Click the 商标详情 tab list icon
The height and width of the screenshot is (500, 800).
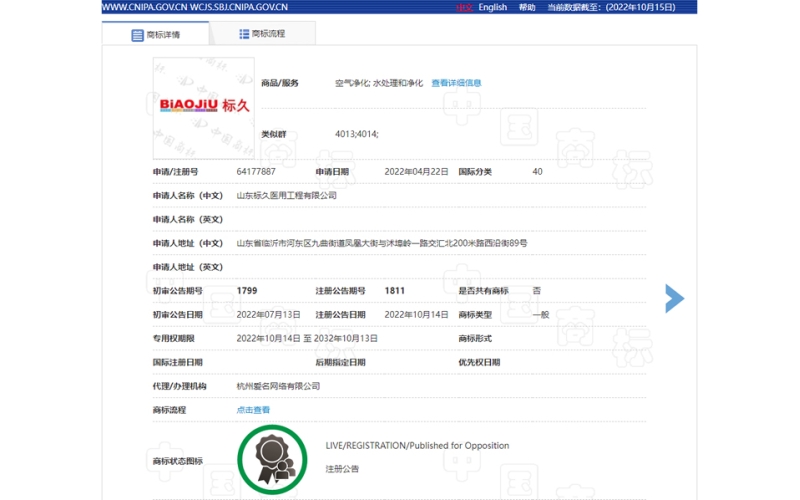click(137, 35)
